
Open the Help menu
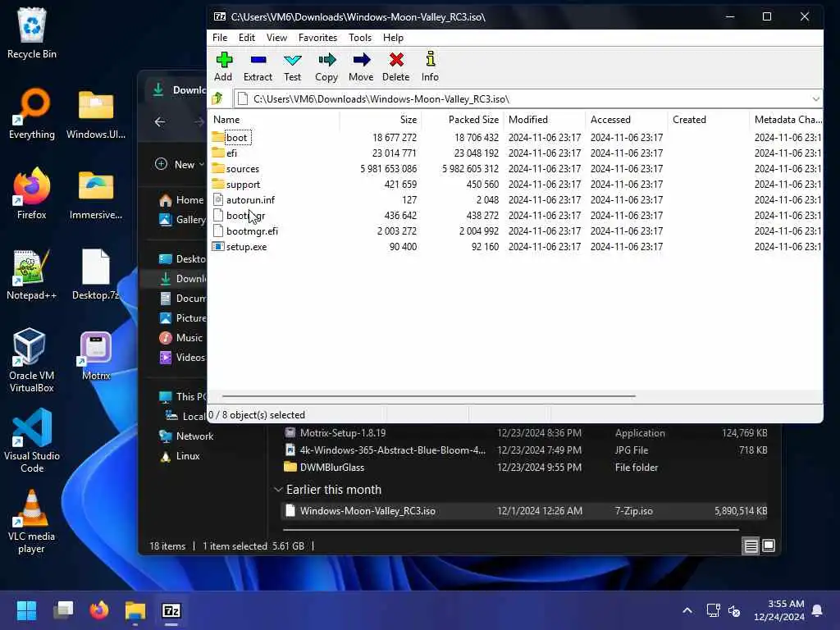(393, 38)
